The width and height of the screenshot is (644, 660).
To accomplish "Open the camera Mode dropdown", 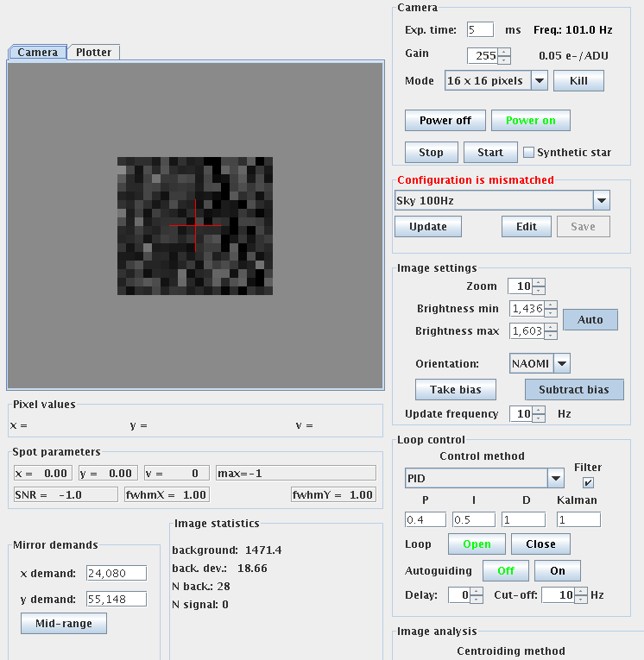I will tap(539, 81).
